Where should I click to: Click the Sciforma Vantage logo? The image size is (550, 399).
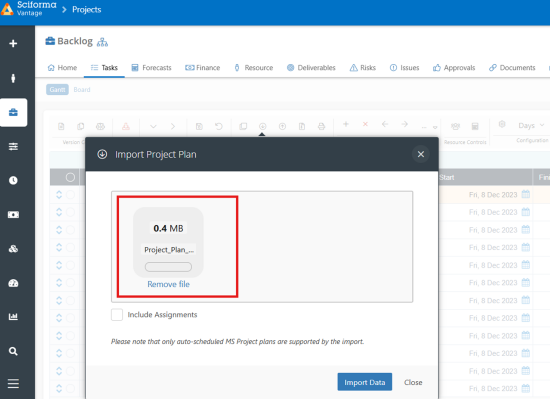[x=28, y=9]
